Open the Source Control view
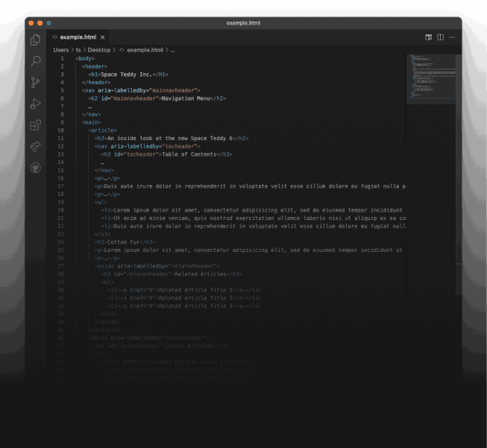 tap(35, 83)
